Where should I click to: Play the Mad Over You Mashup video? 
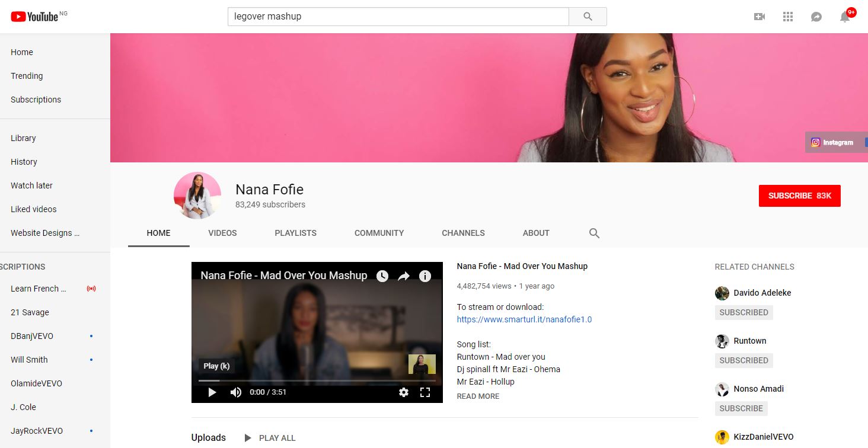212,392
